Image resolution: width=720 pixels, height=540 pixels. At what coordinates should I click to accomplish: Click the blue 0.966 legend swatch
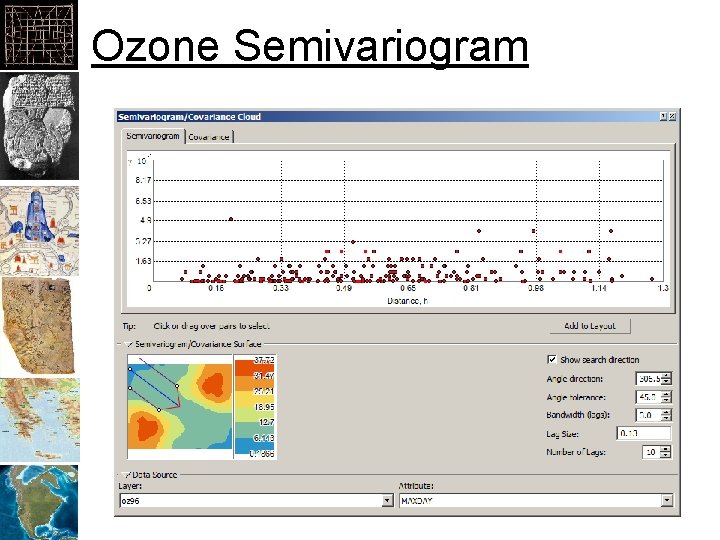pyautogui.click(x=254, y=447)
